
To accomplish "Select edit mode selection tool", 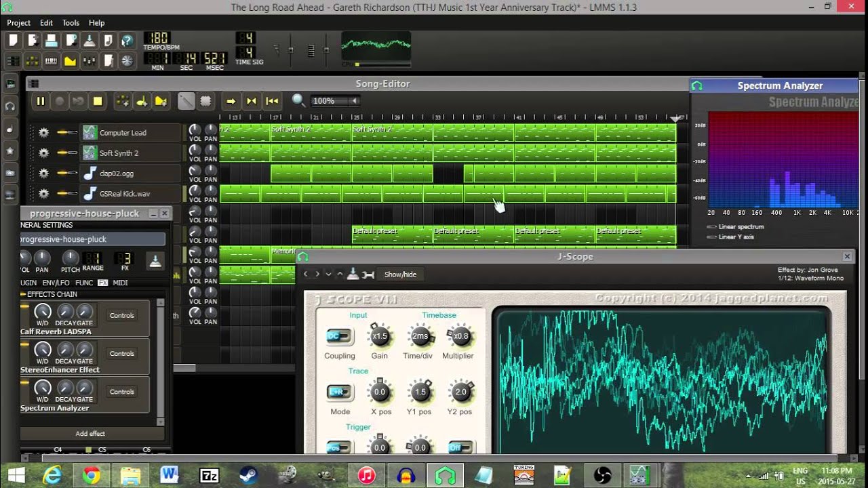I will pos(205,101).
